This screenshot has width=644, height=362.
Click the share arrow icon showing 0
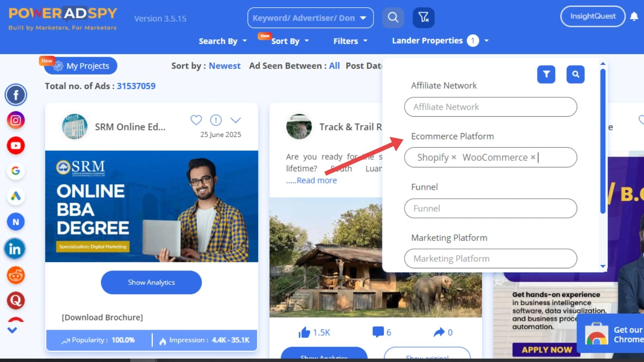coord(439,332)
